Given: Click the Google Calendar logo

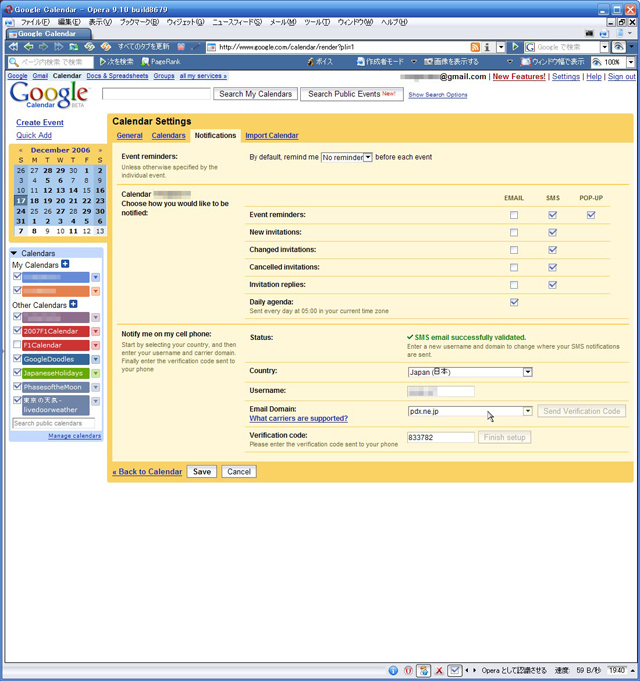Looking at the screenshot, I should (x=49, y=94).
